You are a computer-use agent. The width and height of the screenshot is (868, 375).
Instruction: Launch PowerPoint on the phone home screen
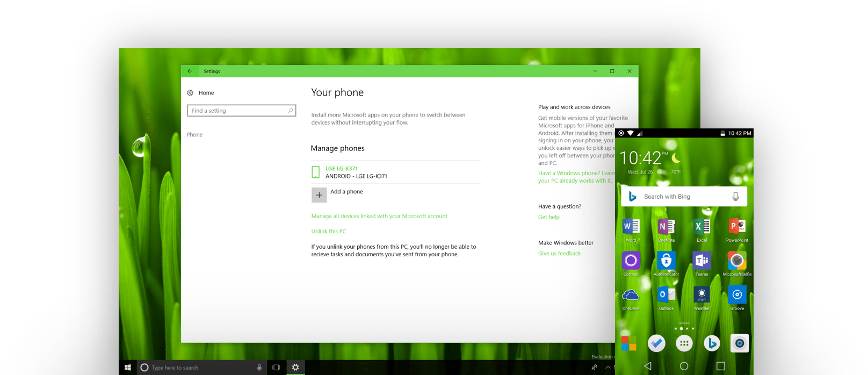737,227
